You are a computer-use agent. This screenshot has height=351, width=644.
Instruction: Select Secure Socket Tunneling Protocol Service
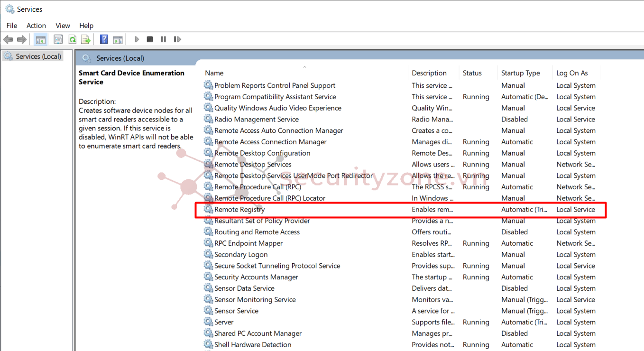(277, 266)
